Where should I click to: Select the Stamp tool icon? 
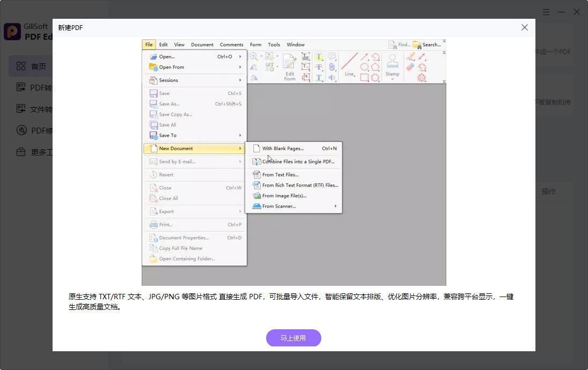point(392,61)
